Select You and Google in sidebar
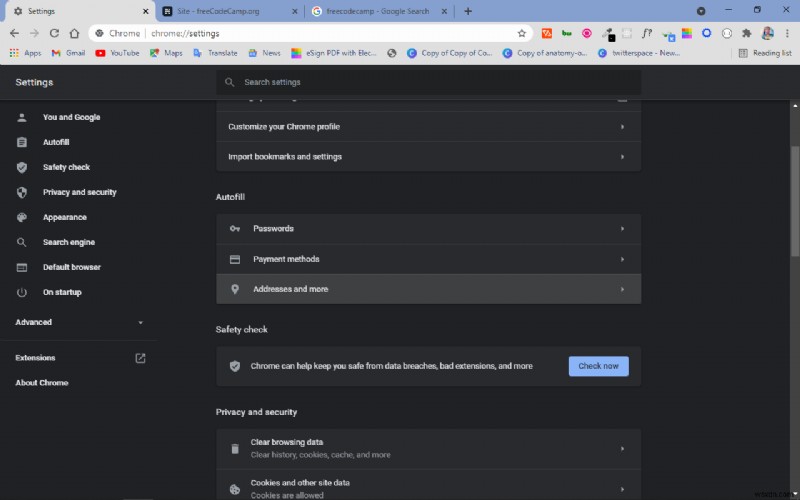The height and width of the screenshot is (500, 800). click(x=71, y=117)
